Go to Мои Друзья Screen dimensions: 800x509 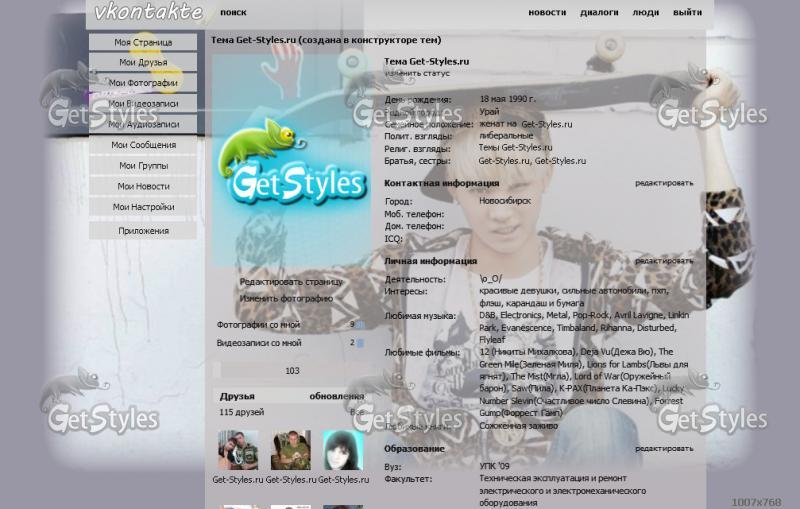(143, 63)
